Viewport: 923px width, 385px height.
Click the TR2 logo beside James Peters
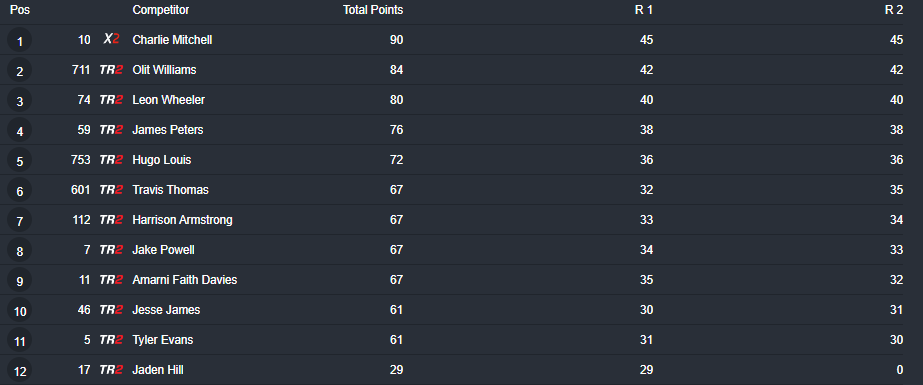point(111,130)
